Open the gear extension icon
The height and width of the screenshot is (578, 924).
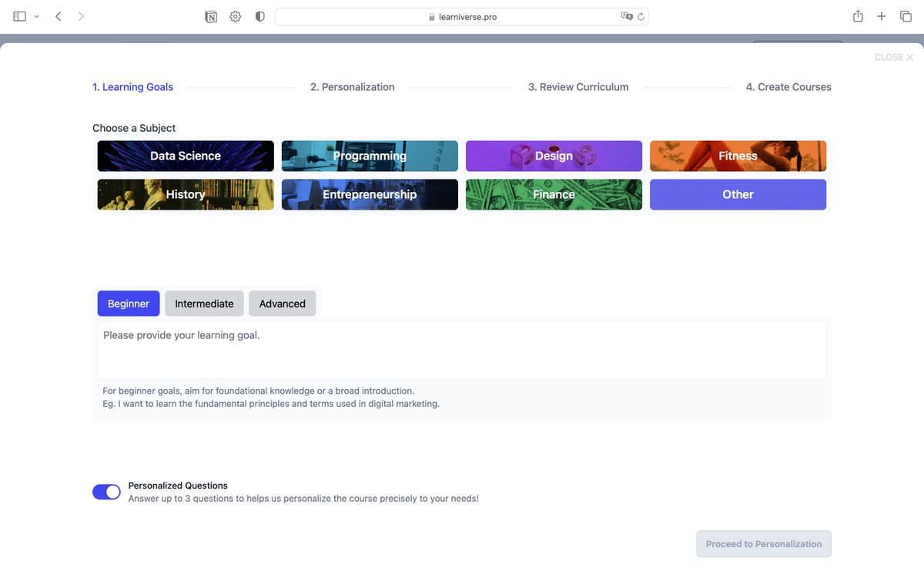(x=236, y=16)
